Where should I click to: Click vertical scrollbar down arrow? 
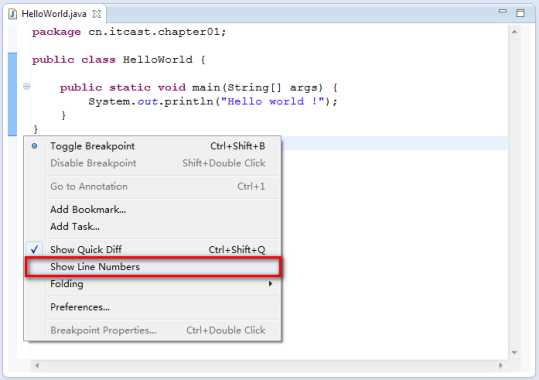pos(515,352)
